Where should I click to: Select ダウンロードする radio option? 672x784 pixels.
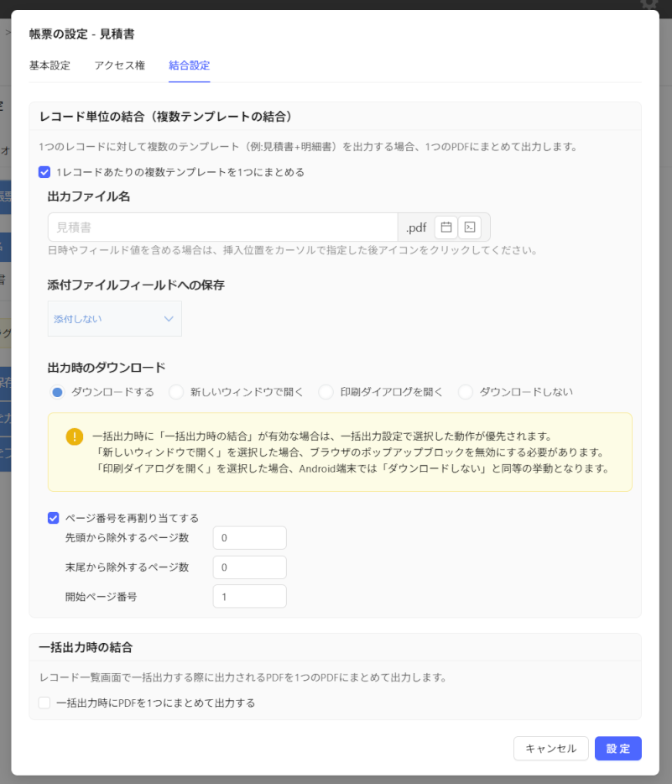(57, 392)
